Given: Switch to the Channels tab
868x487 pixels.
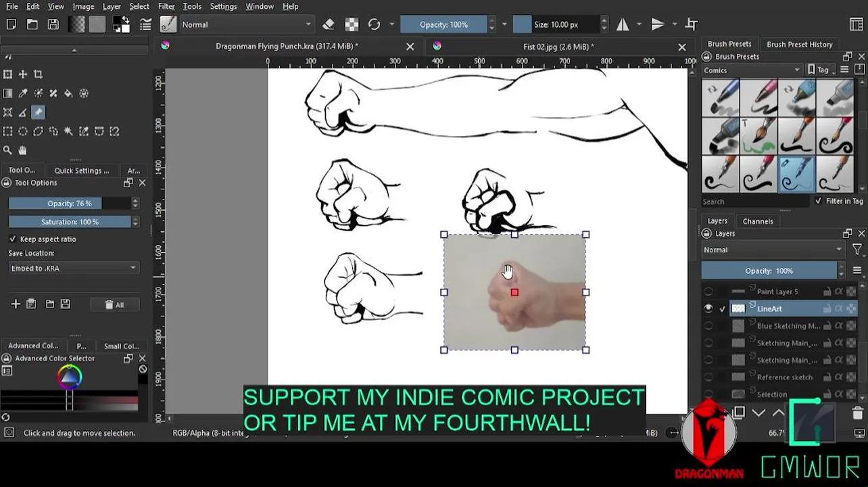Looking at the screenshot, I should [758, 221].
